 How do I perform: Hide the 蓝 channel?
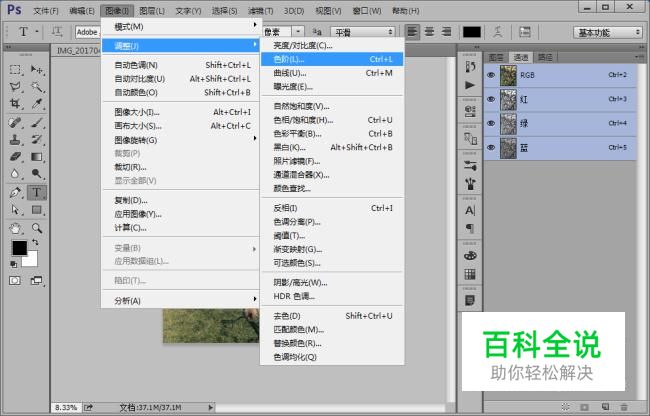[x=491, y=148]
